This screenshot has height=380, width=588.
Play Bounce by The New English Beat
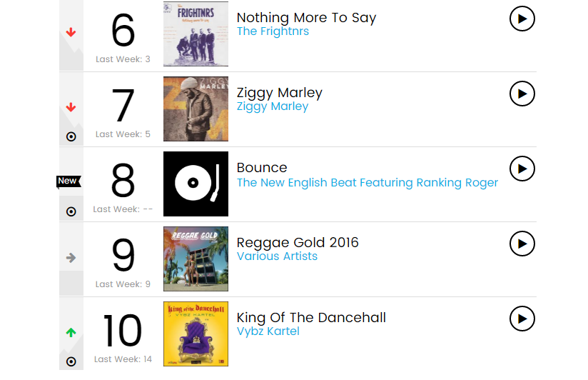tap(522, 169)
